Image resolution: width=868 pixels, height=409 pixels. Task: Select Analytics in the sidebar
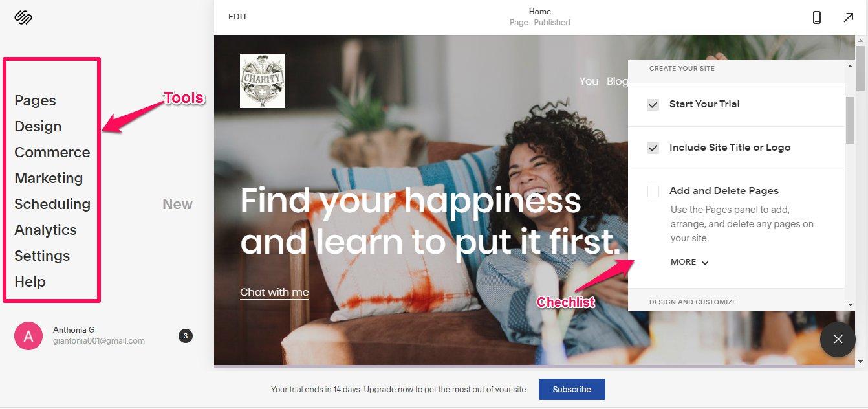pos(45,230)
